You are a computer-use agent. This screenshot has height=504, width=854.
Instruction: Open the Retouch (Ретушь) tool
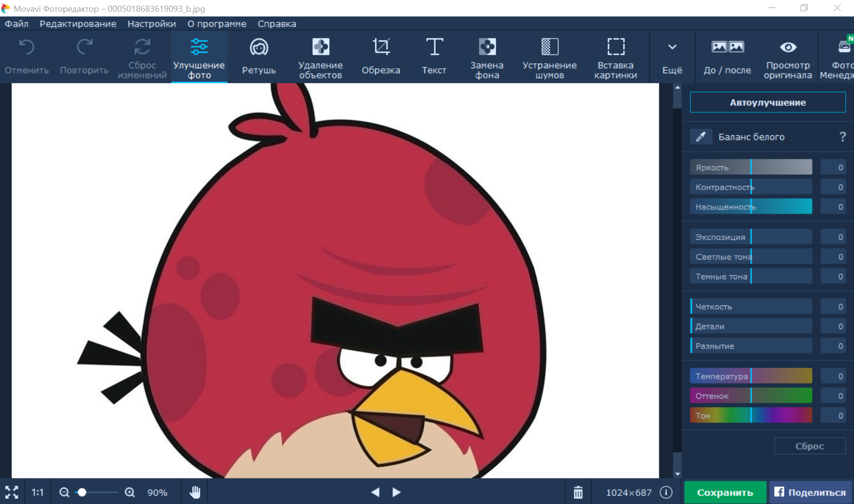pos(259,57)
